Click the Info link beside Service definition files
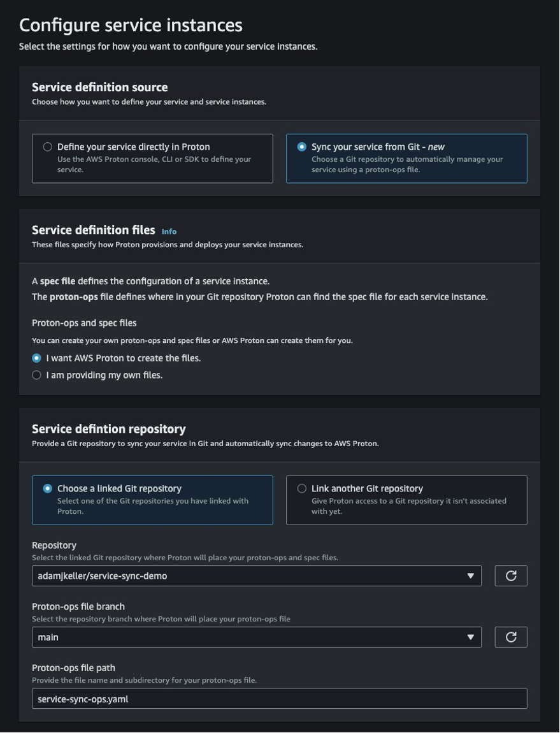Screen dimensions: 560x733 [169, 231]
